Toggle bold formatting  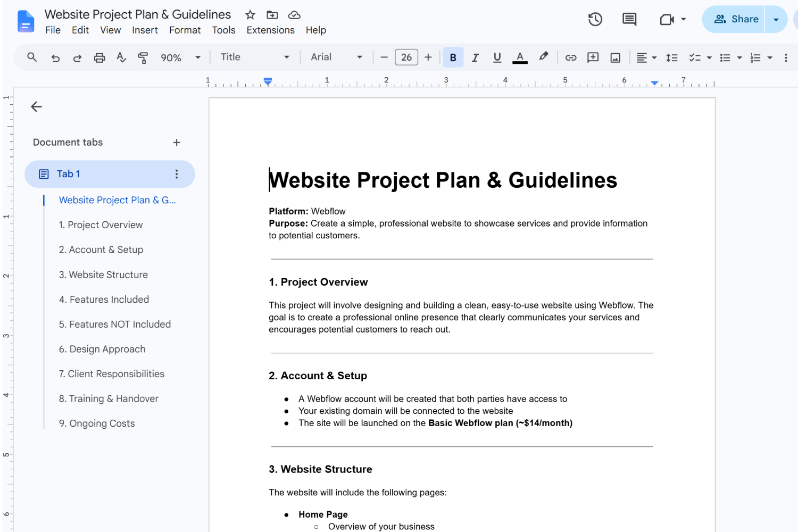tap(453, 57)
